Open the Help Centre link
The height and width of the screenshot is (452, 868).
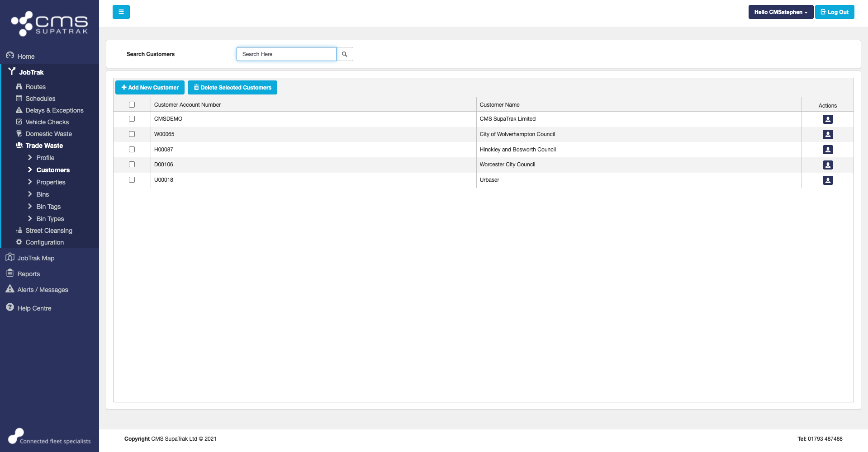(34, 308)
